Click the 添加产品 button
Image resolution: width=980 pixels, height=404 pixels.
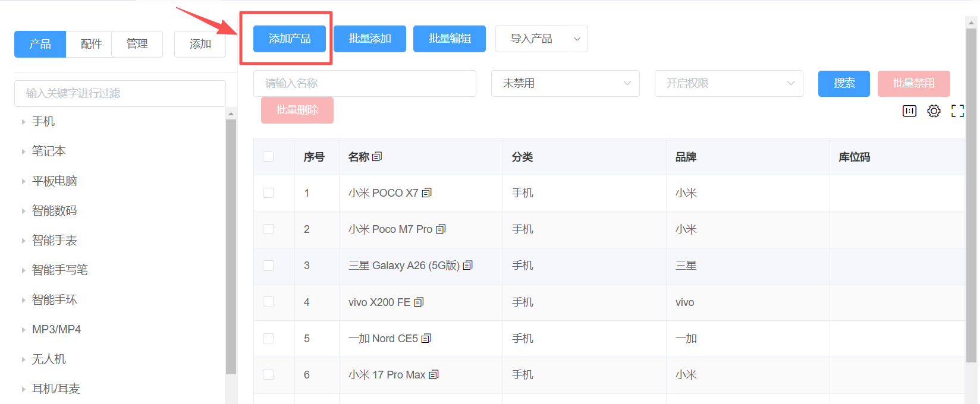[x=290, y=39]
